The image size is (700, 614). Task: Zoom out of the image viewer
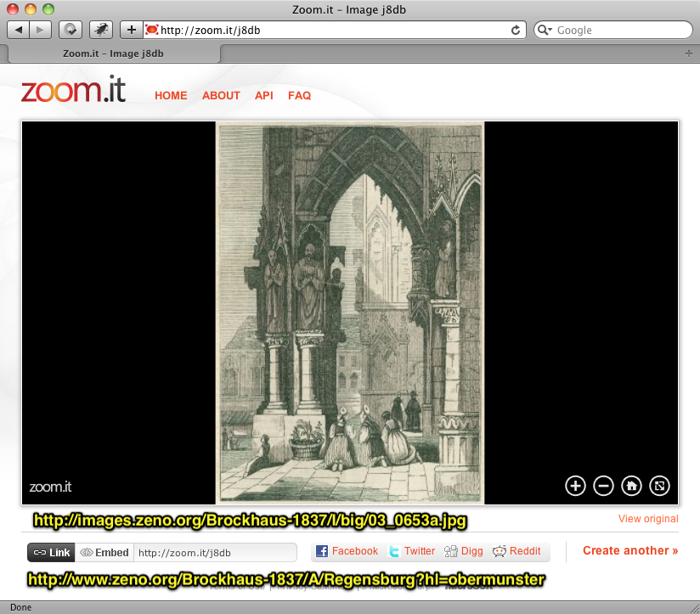click(603, 486)
